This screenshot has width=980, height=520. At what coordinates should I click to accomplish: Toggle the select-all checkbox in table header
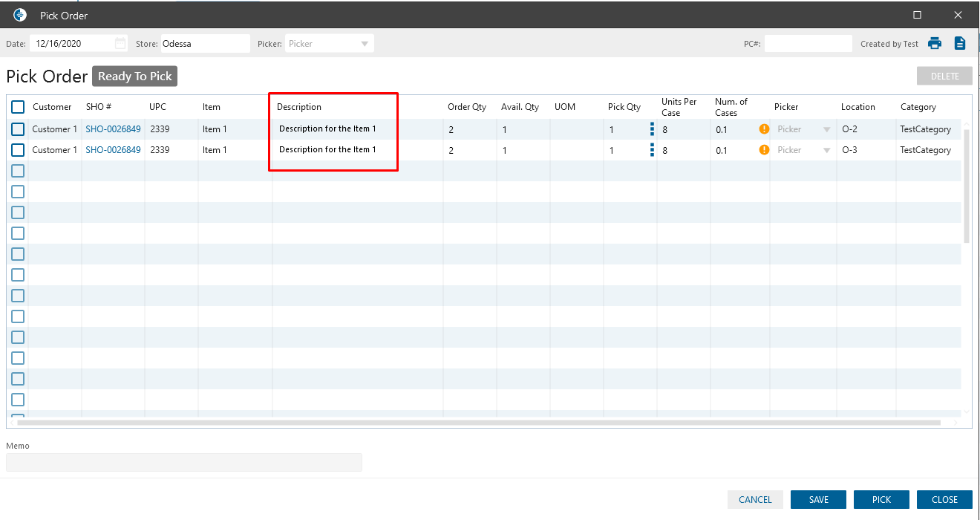pos(18,107)
